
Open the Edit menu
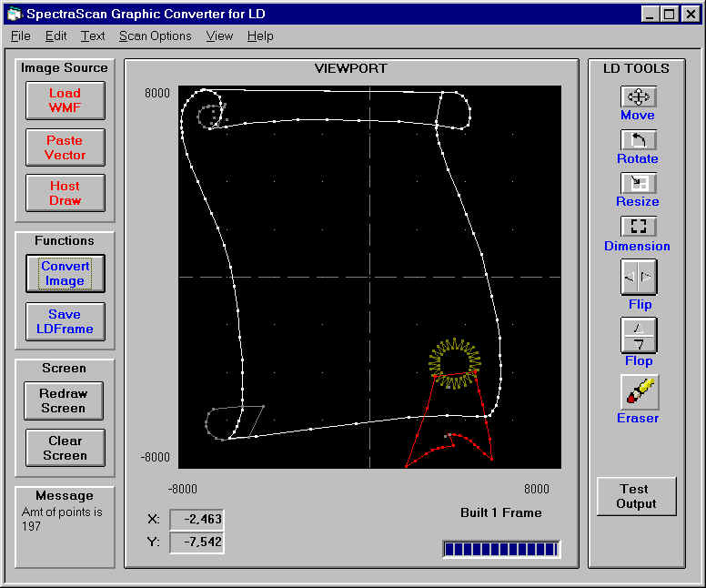pos(55,36)
